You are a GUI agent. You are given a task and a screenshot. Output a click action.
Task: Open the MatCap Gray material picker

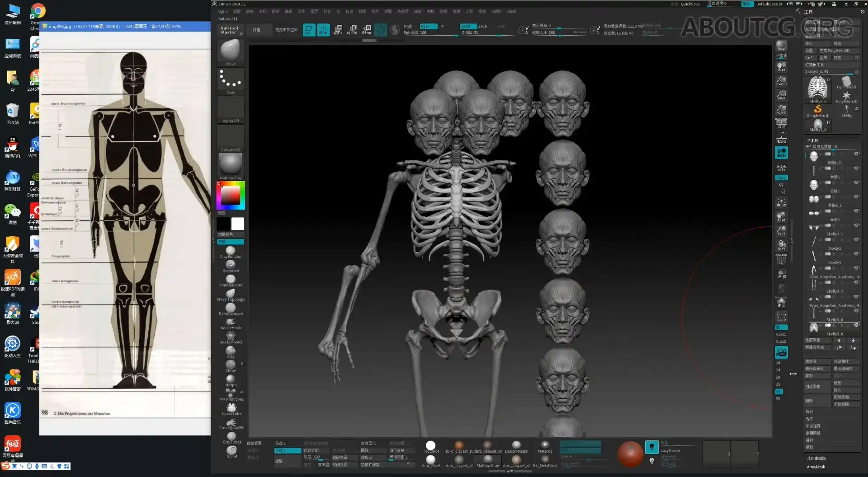(231, 164)
